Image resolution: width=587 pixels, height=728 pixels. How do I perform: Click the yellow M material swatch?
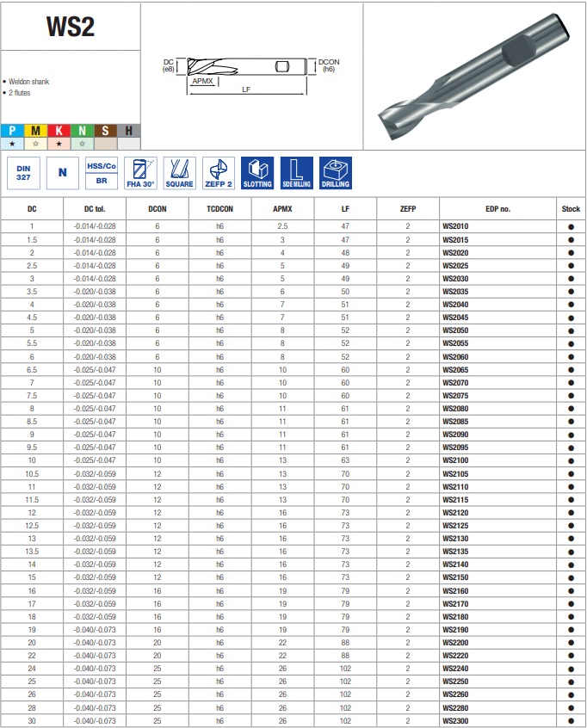(36, 131)
